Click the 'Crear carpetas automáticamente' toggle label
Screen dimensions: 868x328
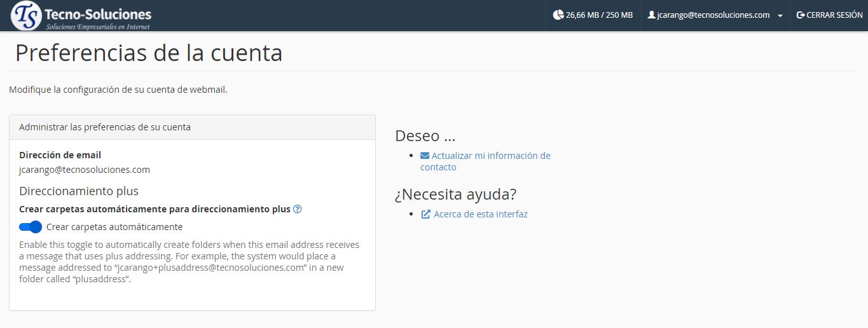[114, 227]
